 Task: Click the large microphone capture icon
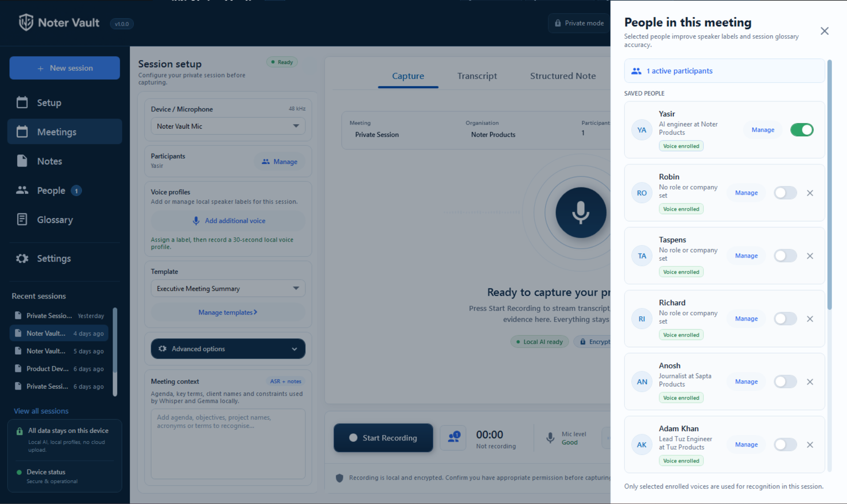581,212
